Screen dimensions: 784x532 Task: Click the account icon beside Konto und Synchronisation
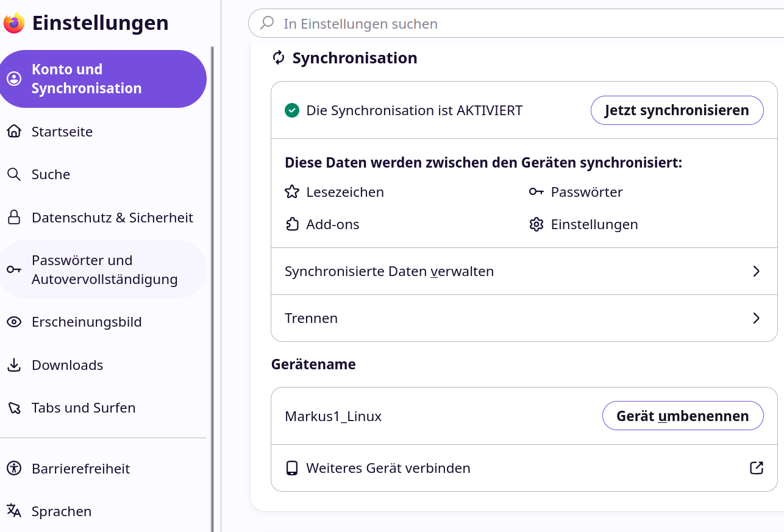[x=14, y=79]
